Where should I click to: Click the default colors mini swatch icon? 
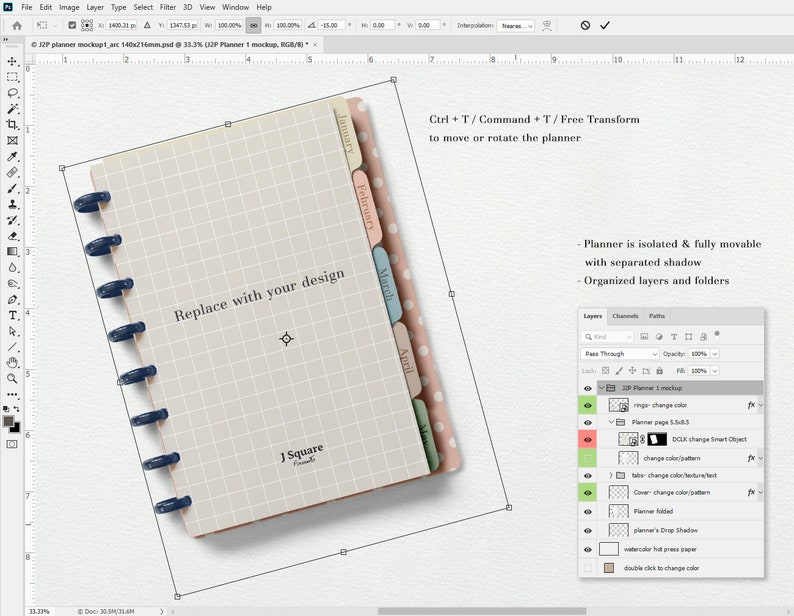6,408
